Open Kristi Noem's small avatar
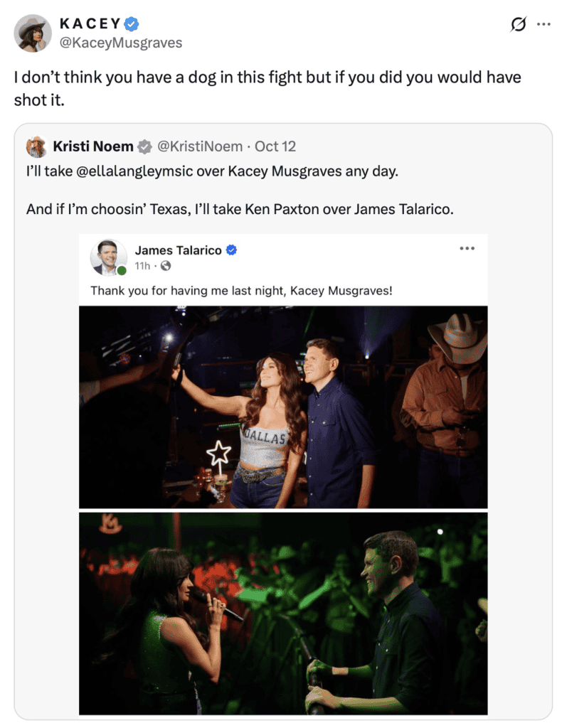 (37, 146)
